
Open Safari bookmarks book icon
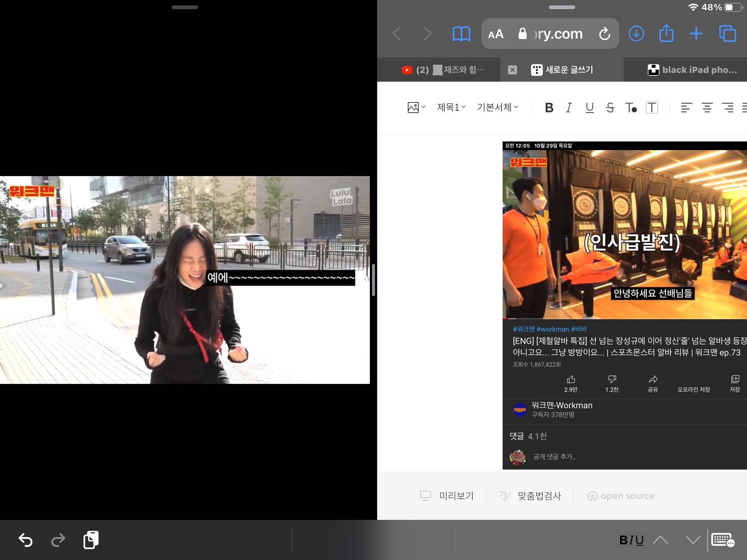pos(461,34)
